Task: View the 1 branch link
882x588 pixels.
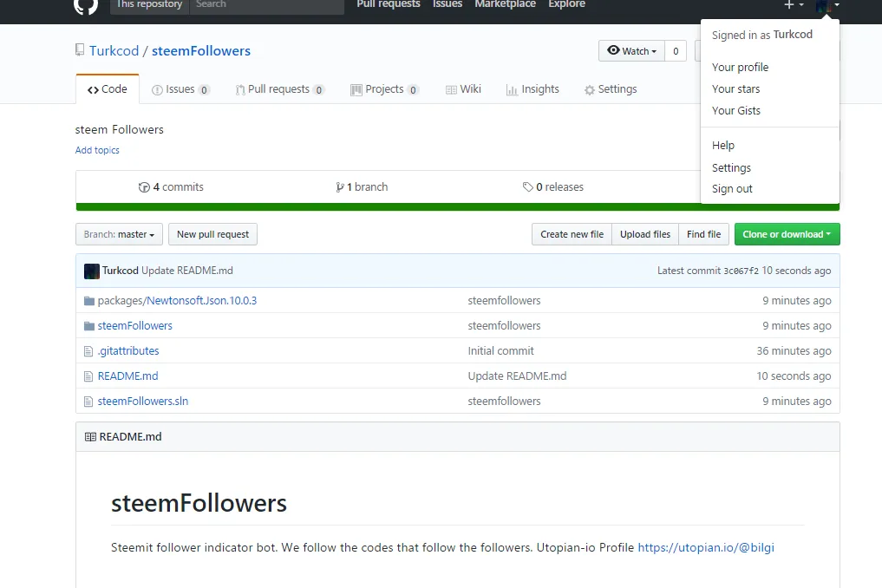Action: tap(362, 187)
